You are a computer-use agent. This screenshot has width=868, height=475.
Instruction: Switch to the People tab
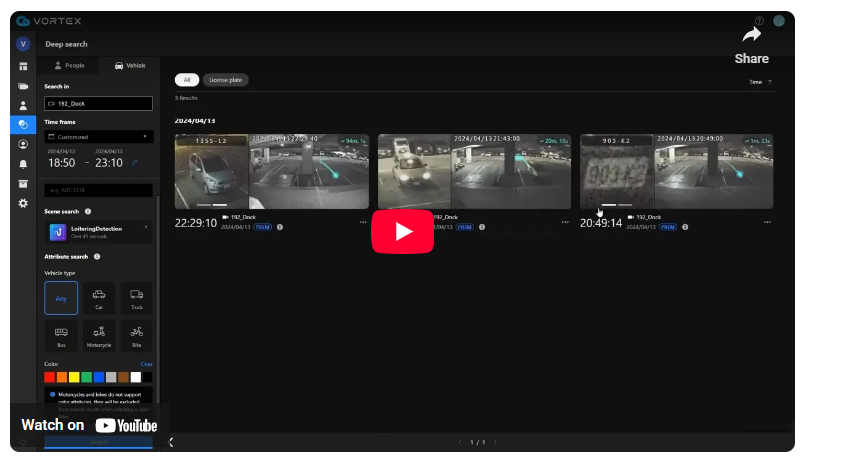click(69, 65)
